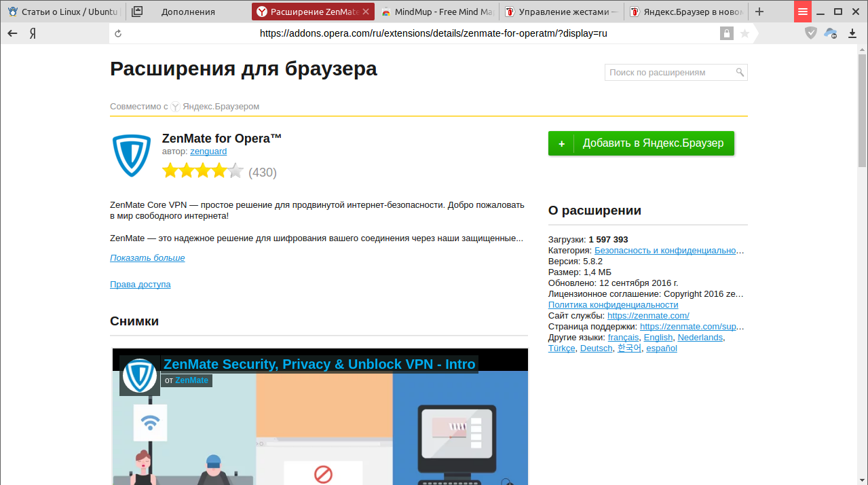Open the zenmate support page link
Viewport: 868px width, 485px height.
coord(692,327)
